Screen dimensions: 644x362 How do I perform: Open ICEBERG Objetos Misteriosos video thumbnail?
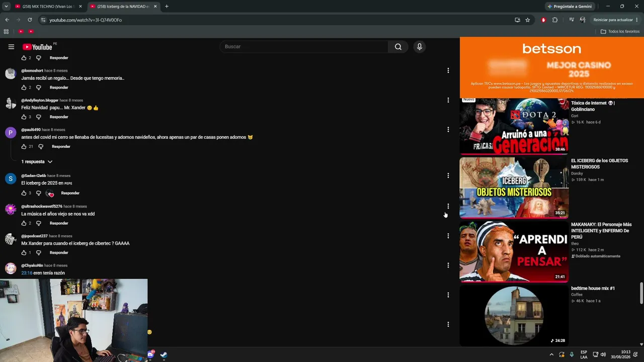pyautogui.click(x=514, y=188)
